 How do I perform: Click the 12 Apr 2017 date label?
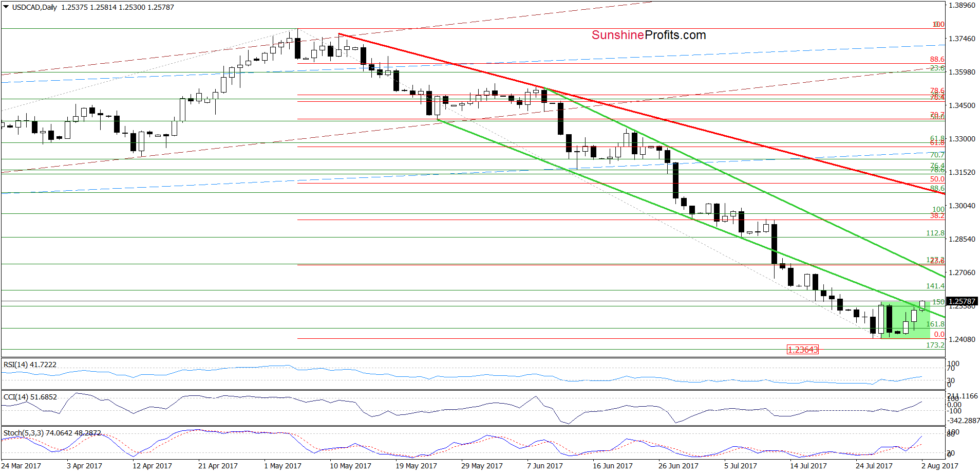[x=153, y=466]
